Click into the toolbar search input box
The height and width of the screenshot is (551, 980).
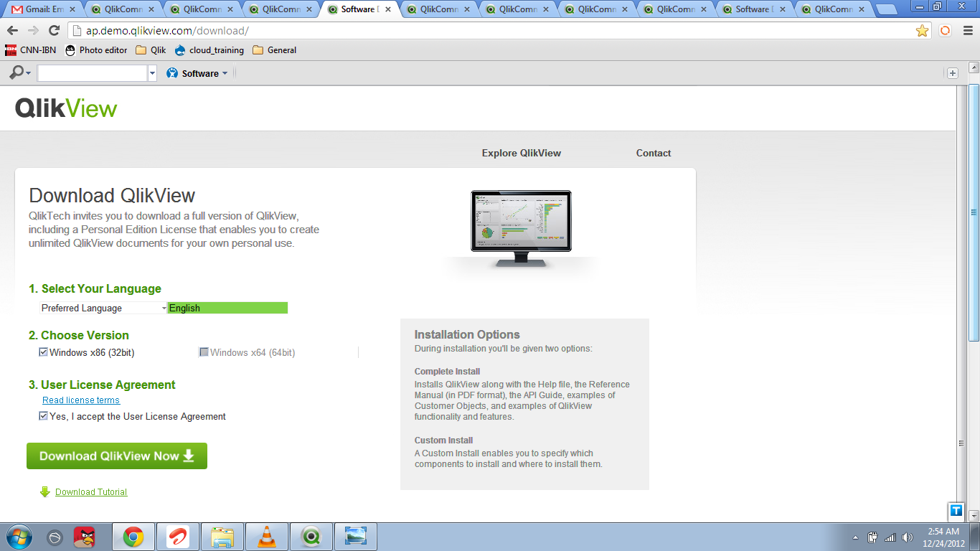click(93, 73)
